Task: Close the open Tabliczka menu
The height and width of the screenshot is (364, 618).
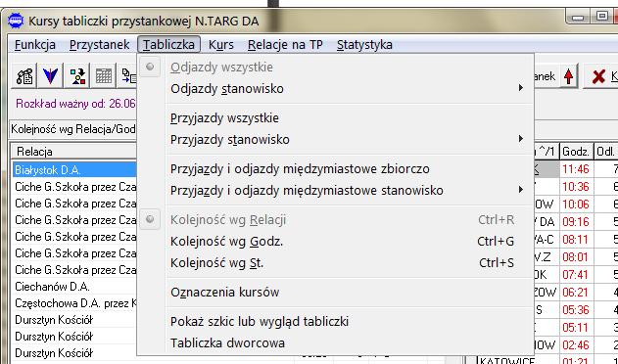Action: point(168,44)
